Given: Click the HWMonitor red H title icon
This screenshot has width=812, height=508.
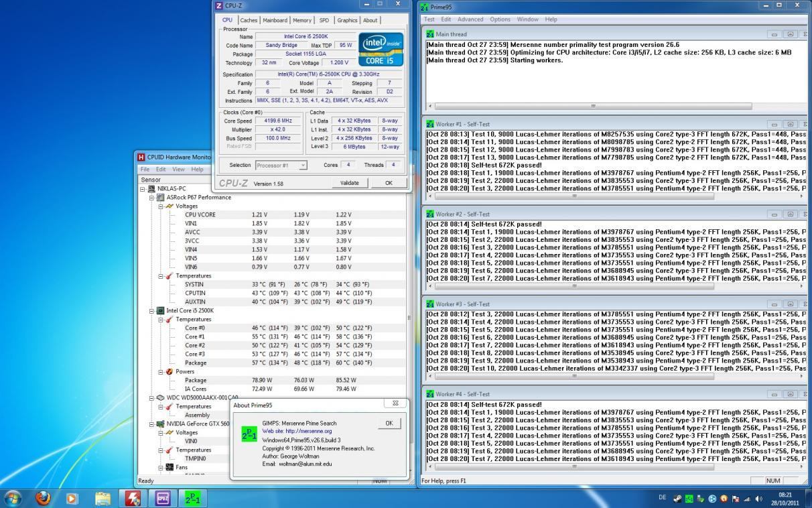Looking at the screenshot, I should click(141, 157).
